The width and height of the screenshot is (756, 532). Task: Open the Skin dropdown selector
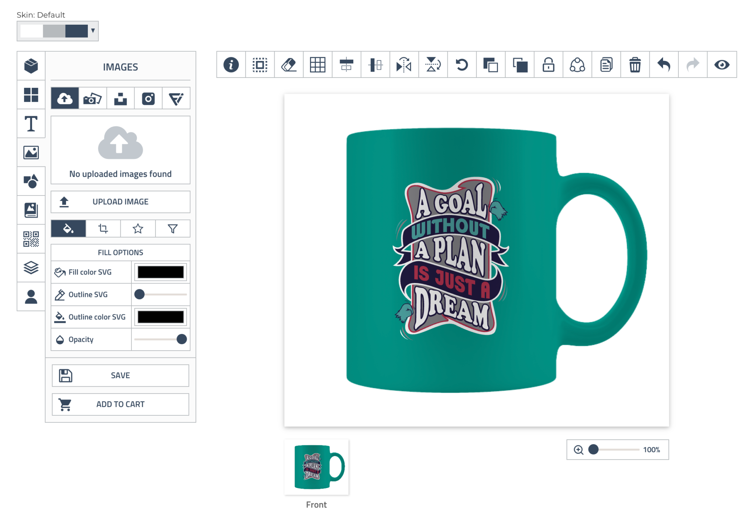[58, 31]
